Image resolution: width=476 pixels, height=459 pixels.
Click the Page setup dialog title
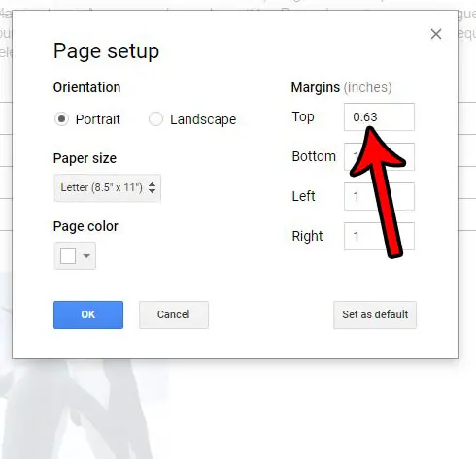[x=106, y=51]
